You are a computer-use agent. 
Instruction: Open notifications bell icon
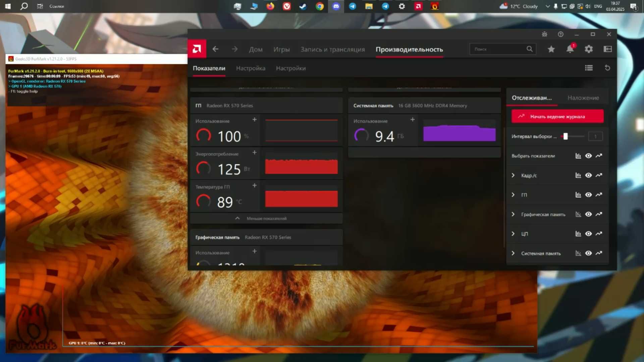tap(570, 49)
